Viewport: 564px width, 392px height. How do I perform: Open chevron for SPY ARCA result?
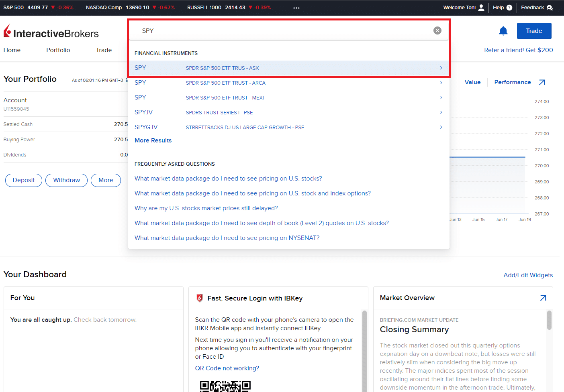click(441, 83)
